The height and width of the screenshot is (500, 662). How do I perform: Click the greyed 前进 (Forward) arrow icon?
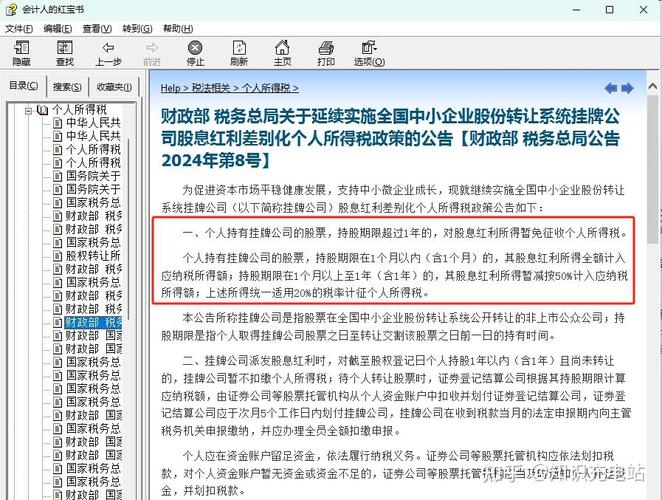[152, 48]
